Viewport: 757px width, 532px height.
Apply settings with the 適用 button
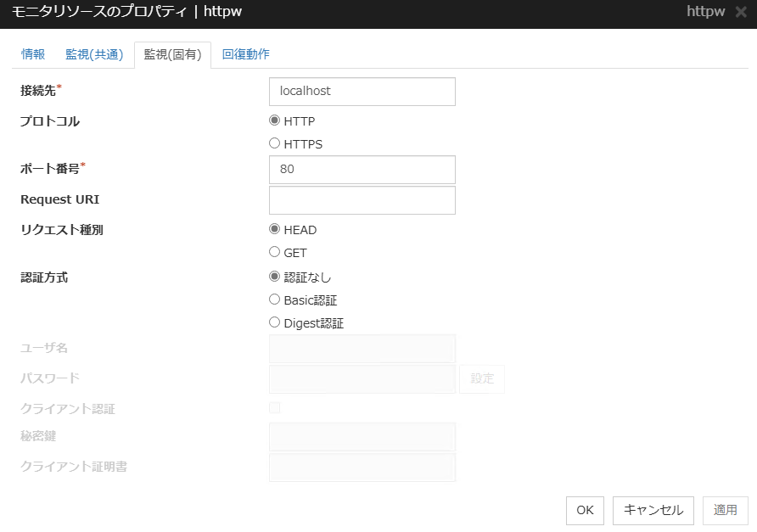pos(726,511)
